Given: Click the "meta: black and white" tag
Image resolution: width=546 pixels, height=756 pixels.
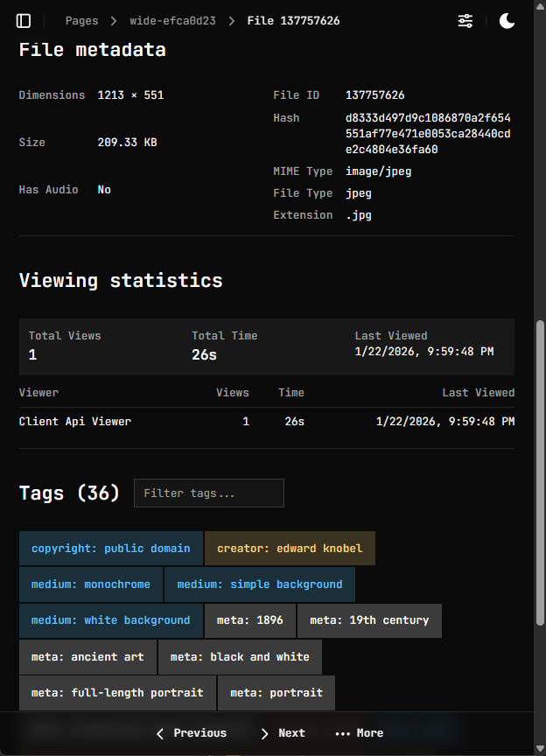Looking at the screenshot, I should tap(239, 656).
